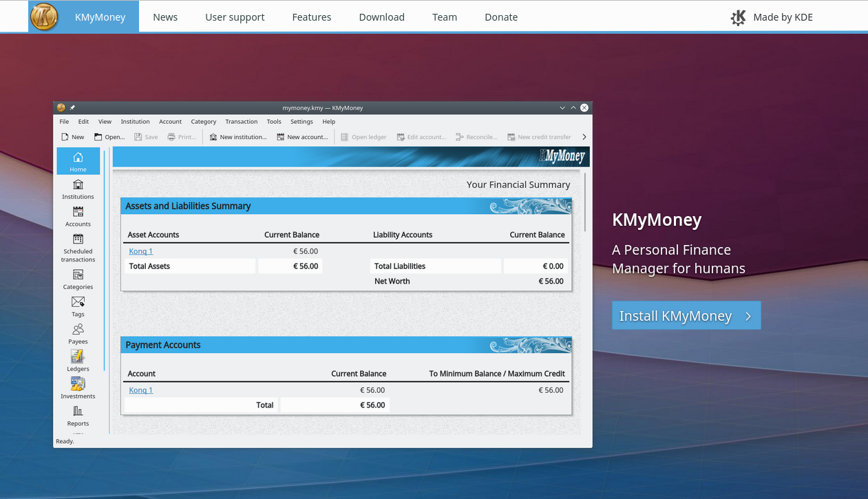
Task: Click the Donate navigation item
Action: [500, 17]
